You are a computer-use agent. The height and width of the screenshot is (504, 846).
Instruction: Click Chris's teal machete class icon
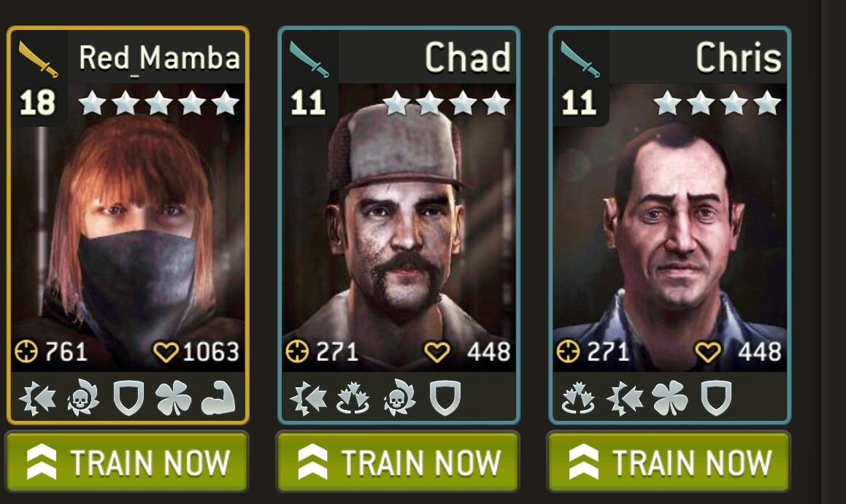click(x=580, y=59)
